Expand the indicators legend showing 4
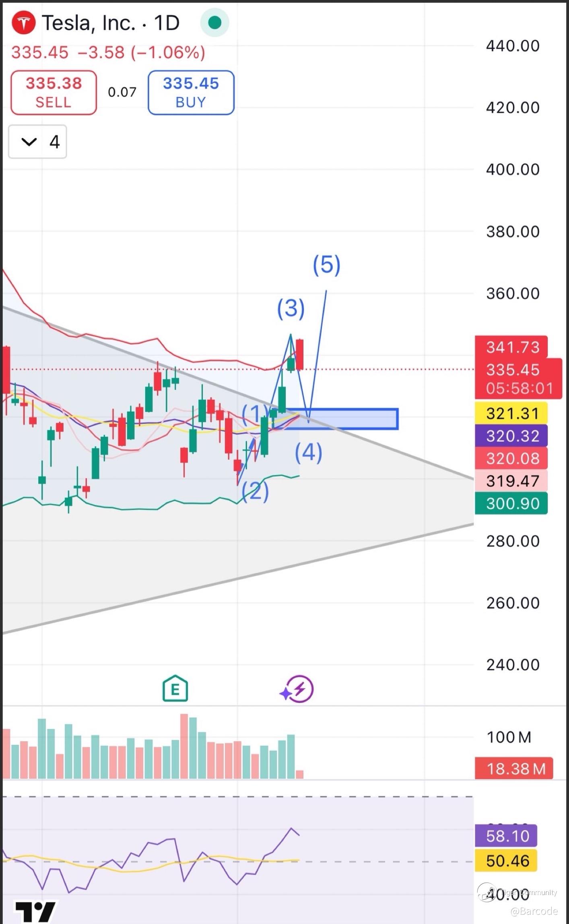Viewport: 569px width, 924px height. point(37,142)
